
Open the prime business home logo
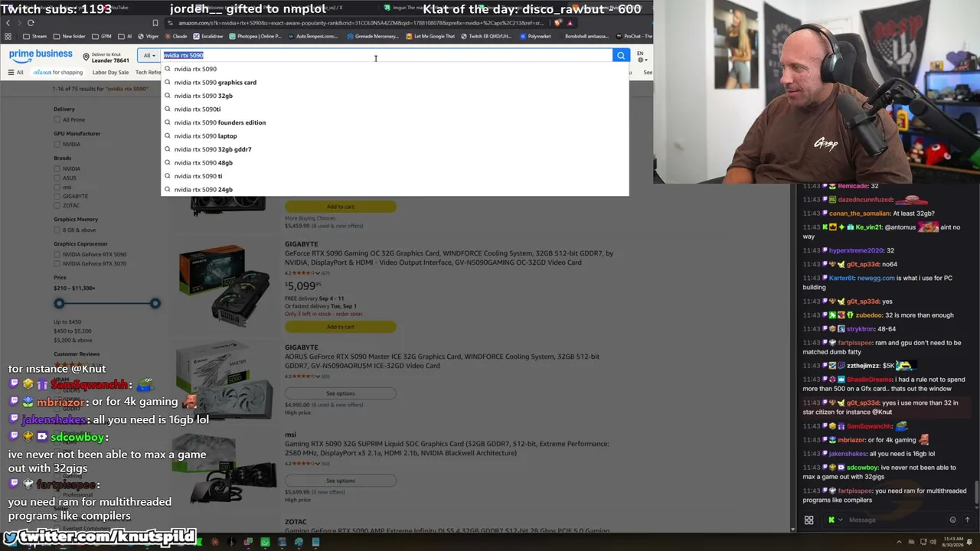click(41, 55)
